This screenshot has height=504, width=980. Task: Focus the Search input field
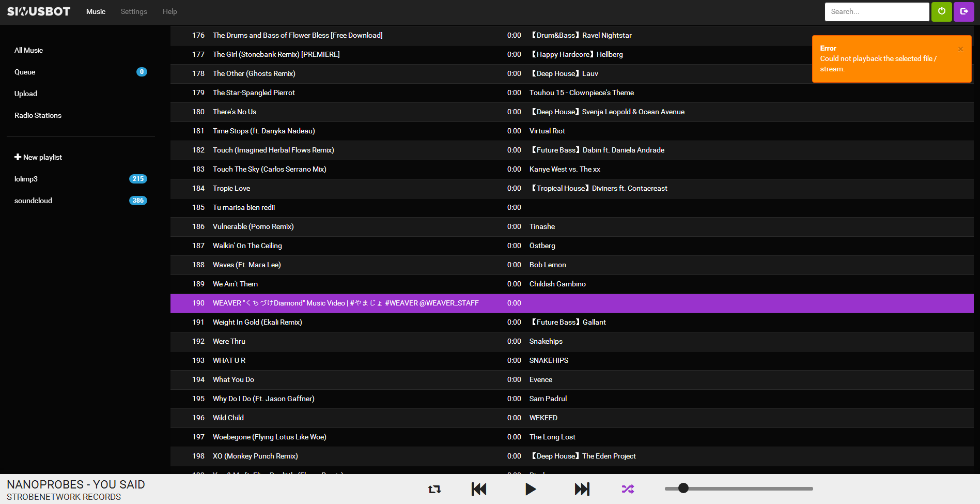(877, 11)
